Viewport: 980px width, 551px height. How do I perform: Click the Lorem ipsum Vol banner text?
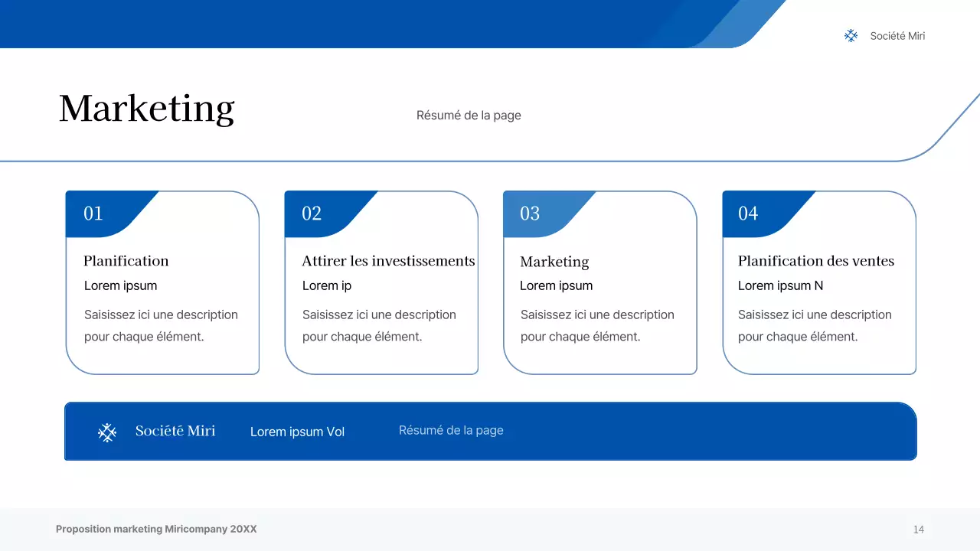(x=297, y=432)
